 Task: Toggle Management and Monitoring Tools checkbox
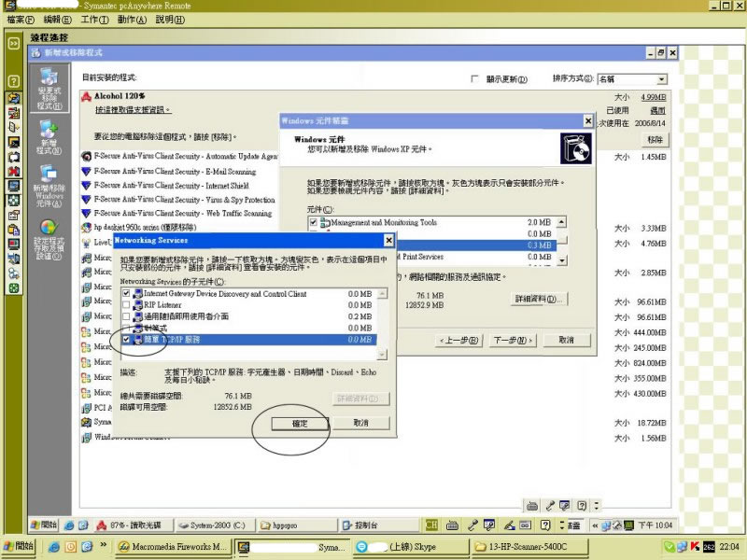[x=314, y=222]
